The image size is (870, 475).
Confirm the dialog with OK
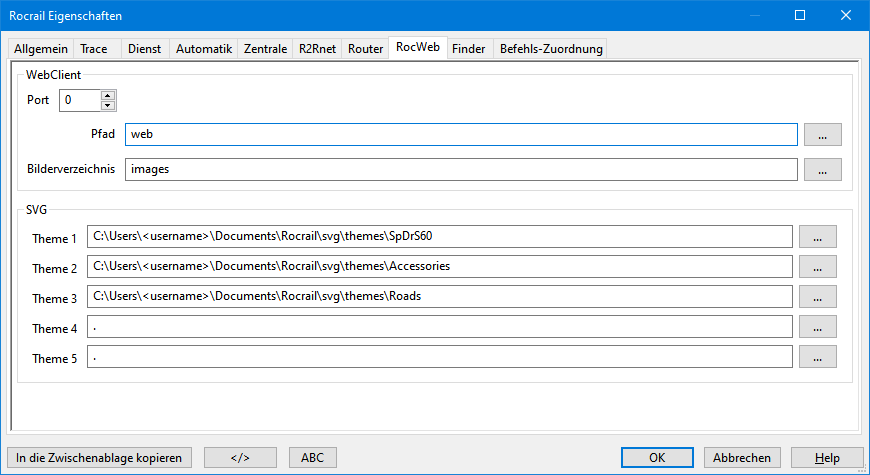[657, 457]
